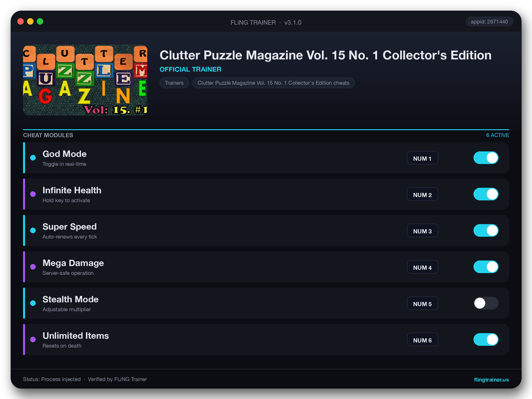Image resolution: width=532 pixels, height=399 pixels.
Task: Click the OFFICIAL TRAINER label
Action: tap(190, 69)
